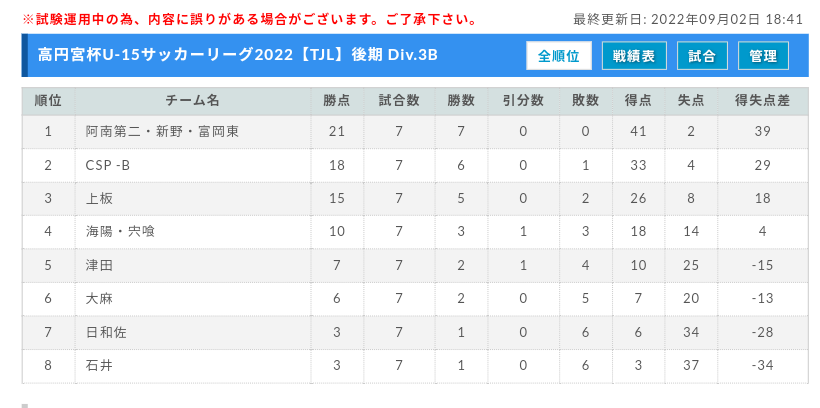Image resolution: width=820 pixels, height=408 pixels.
Task: Select team 津田 in fifth place
Action: [x=99, y=265]
